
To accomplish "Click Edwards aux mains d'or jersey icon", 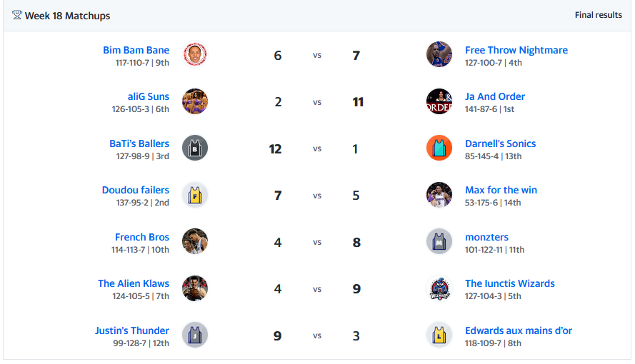I will pyautogui.click(x=439, y=335).
